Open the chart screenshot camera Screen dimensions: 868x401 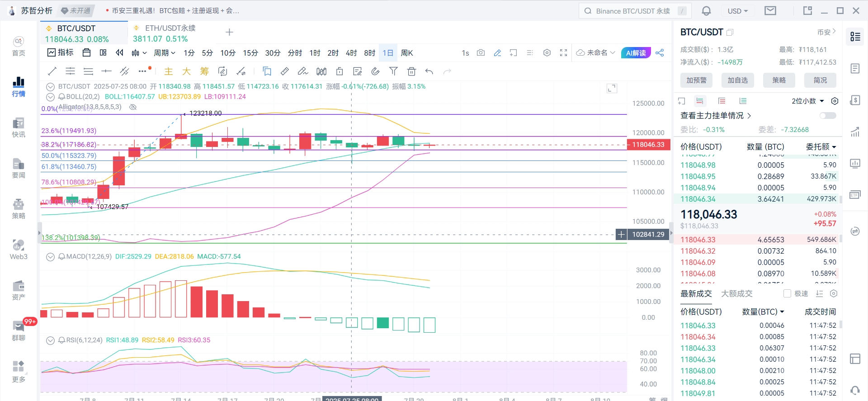coord(481,53)
